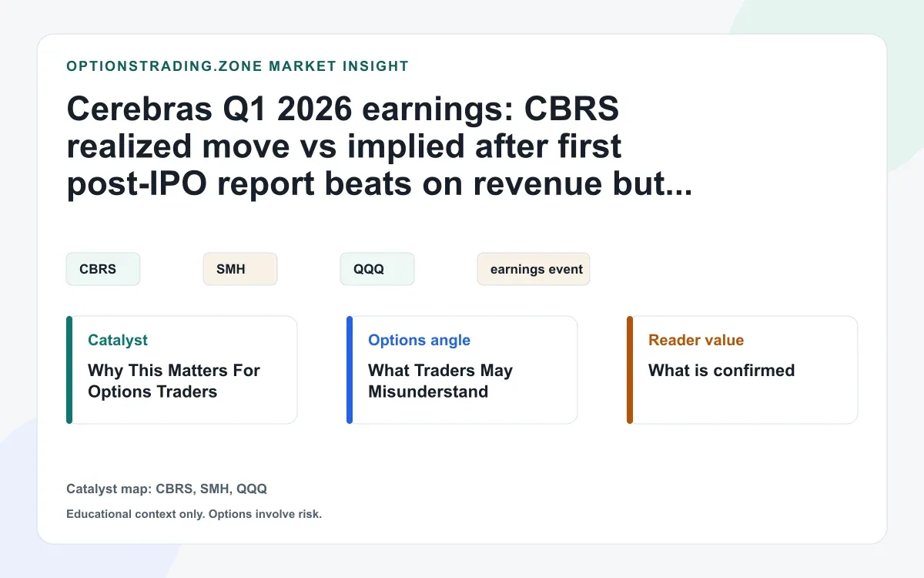Click the 'Reader value' orange label

tap(696, 340)
